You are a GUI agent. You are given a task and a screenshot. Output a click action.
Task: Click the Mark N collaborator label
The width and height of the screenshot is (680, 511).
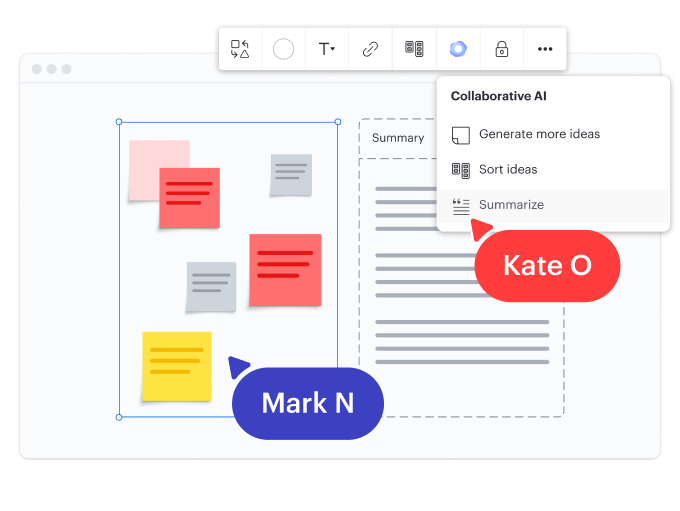(308, 403)
